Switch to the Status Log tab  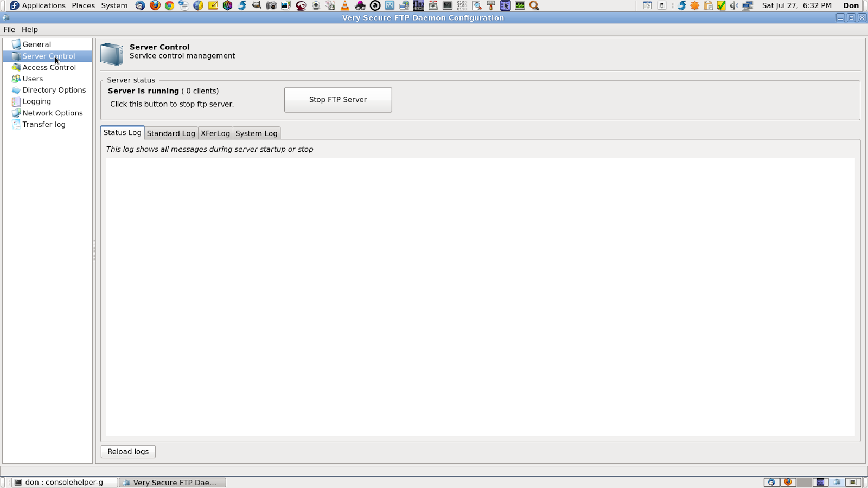(123, 132)
